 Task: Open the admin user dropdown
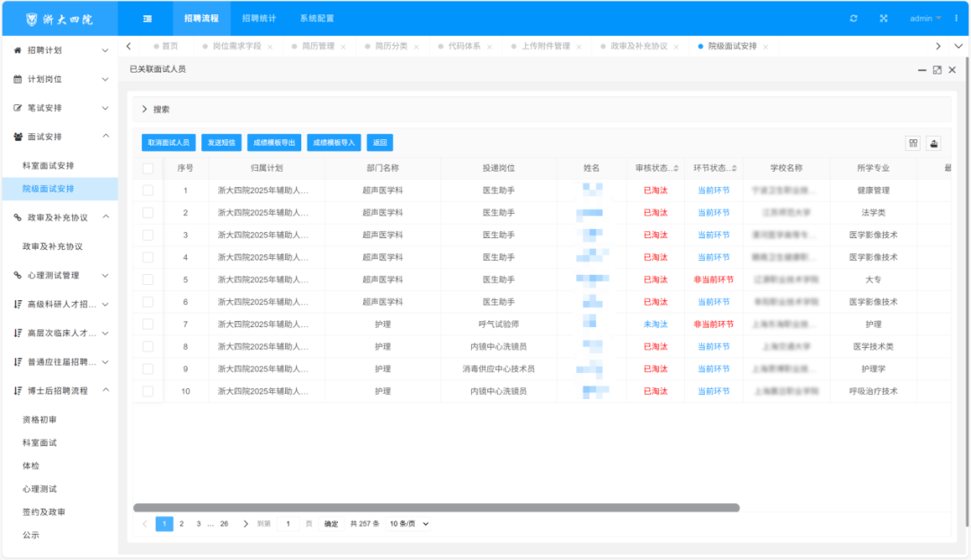(925, 19)
